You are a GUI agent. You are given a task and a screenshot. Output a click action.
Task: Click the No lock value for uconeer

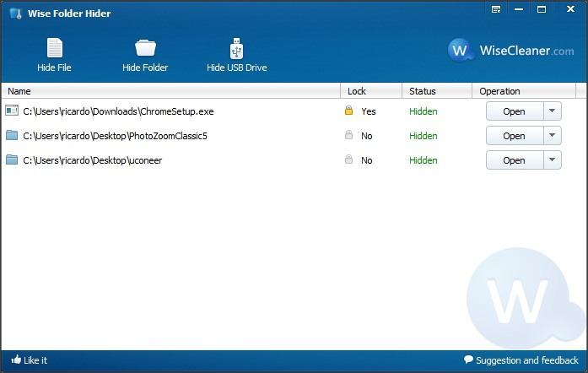(x=367, y=160)
